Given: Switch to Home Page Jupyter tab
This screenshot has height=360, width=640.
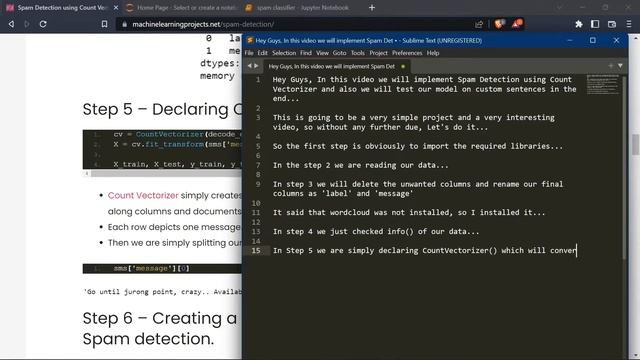Looking at the screenshot, I should 182,8.
